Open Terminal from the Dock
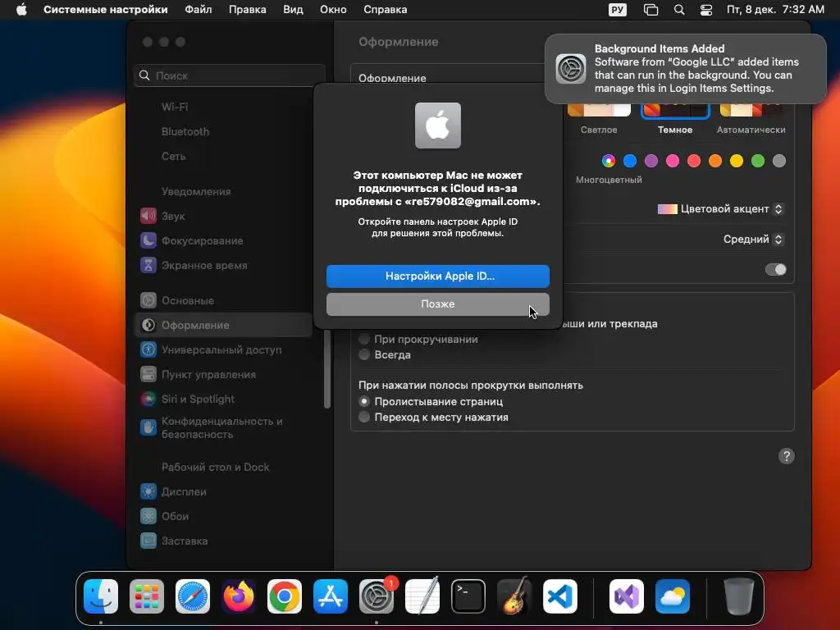Screen dimensions: 840x630 click(468, 596)
